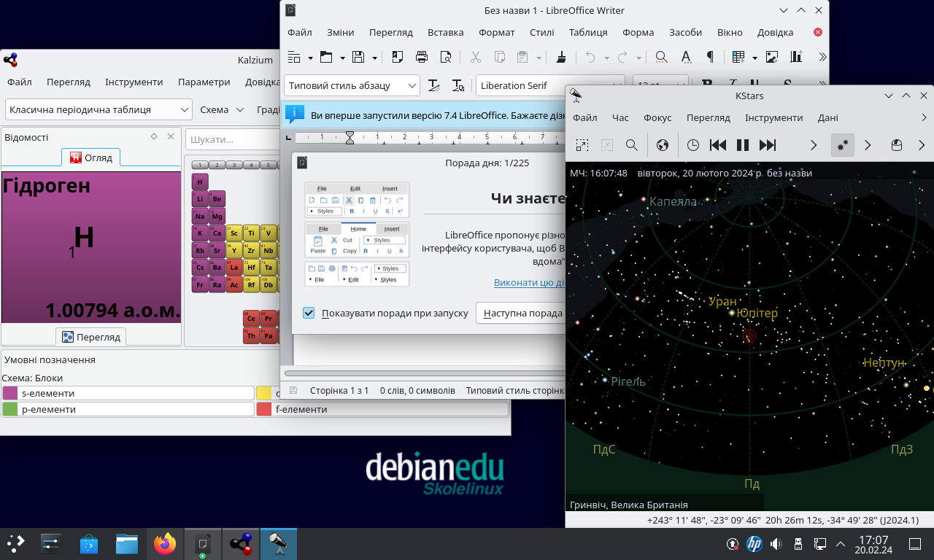Image resolution: width=934 pixels, height=560 pixels.
Task: Click the green p-елементи color swatch
Action: (10, 409)
